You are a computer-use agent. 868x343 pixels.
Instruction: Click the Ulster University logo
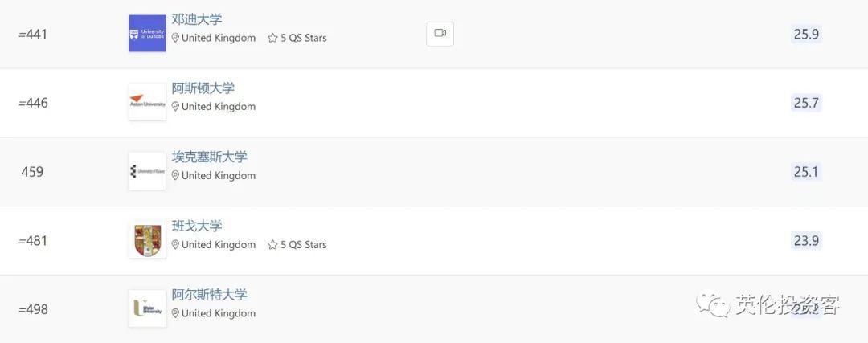point(147,308)
